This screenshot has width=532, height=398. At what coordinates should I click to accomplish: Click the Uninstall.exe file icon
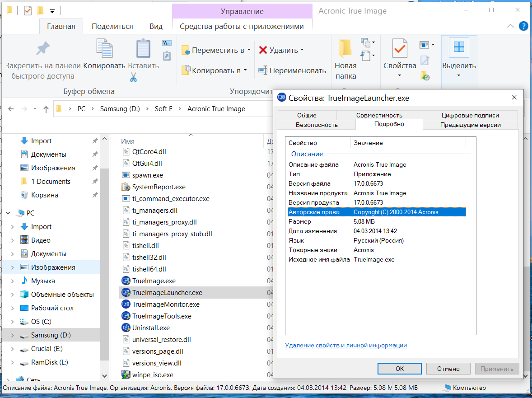point(126,328)
